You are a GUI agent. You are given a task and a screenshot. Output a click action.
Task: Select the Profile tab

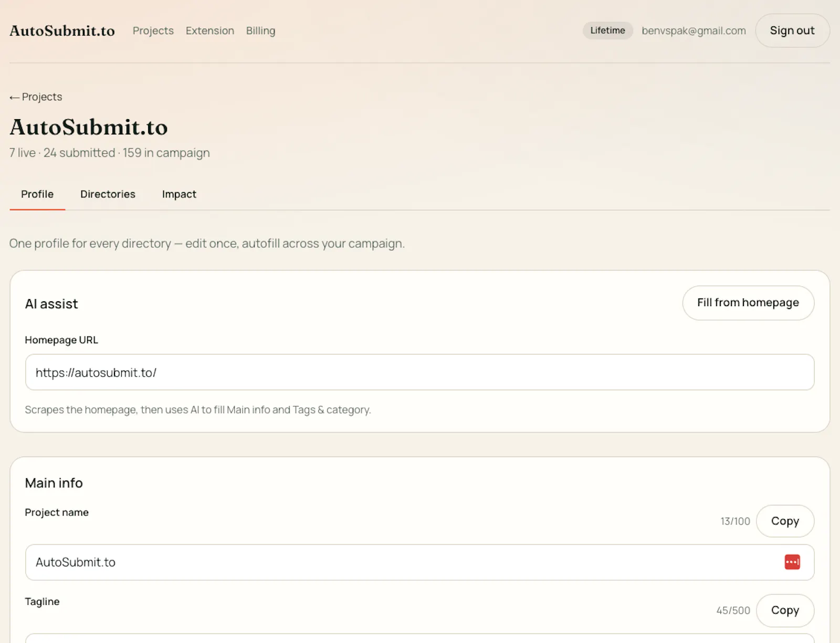37,194
